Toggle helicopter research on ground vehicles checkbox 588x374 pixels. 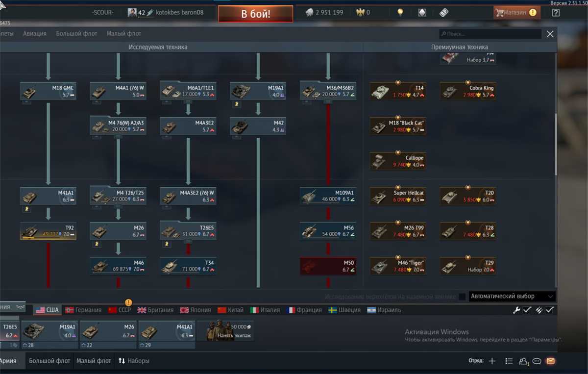[462, 297]
